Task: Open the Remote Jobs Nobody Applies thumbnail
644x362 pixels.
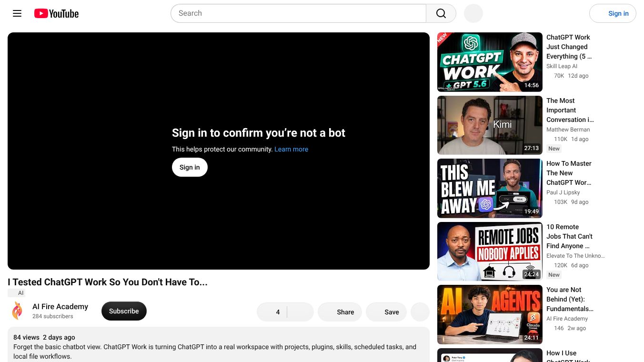Action: coord(490,251)
